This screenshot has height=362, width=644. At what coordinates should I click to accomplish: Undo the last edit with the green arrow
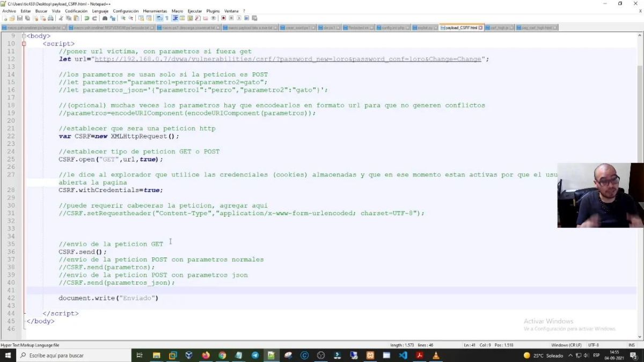[x=87, y=18]
